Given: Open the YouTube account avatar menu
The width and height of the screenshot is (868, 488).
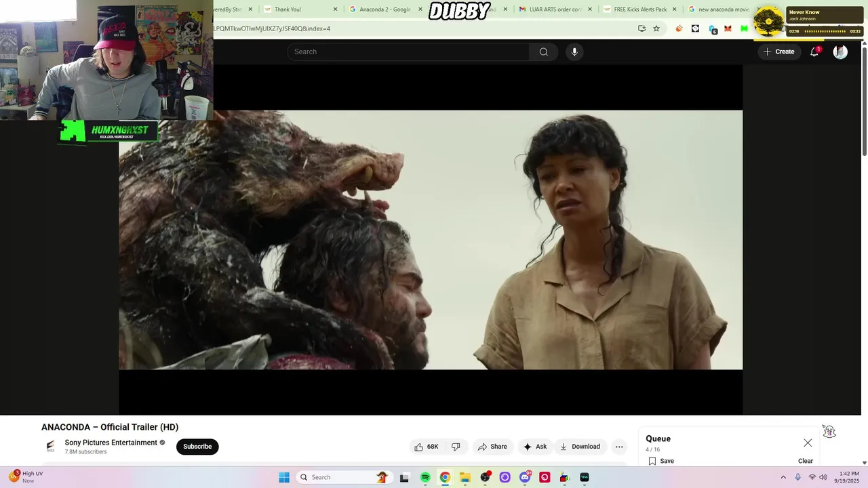Looking at the screenshot, I should point(840,52).
